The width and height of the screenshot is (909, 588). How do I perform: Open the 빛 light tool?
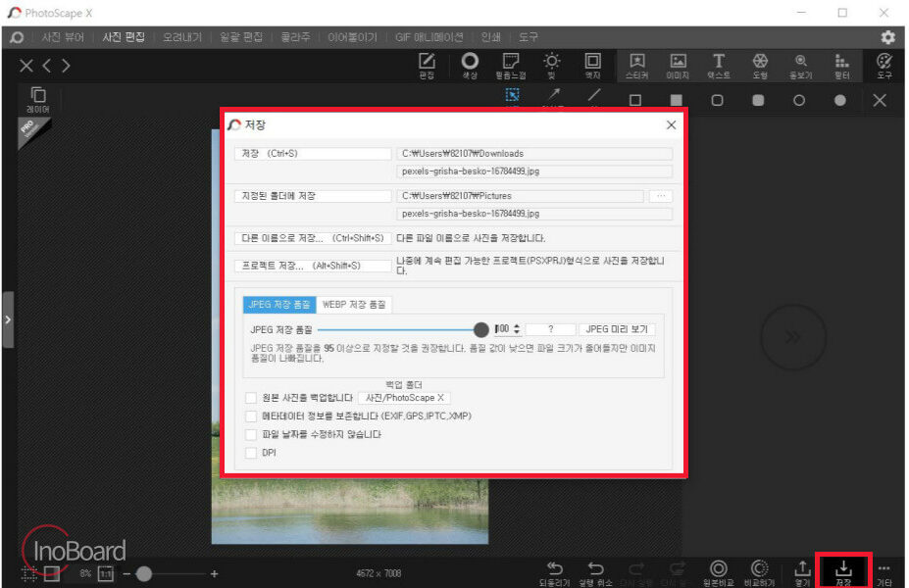pos(551,66)
